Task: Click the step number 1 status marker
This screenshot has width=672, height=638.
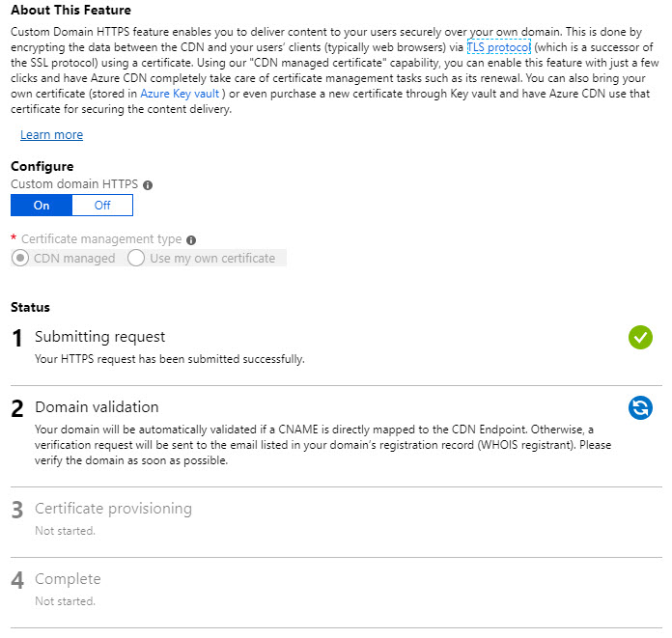Action: pos(17,339)
